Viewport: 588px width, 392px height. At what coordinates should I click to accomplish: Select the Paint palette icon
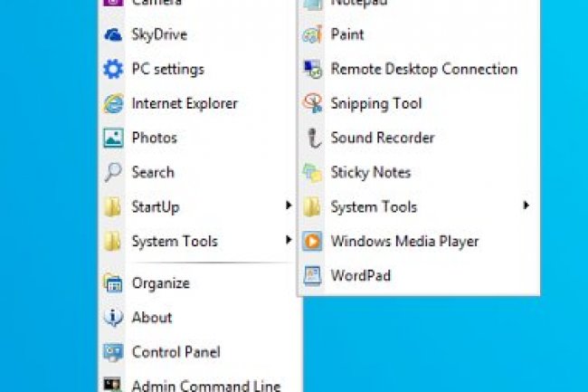(x=312, y=34)
